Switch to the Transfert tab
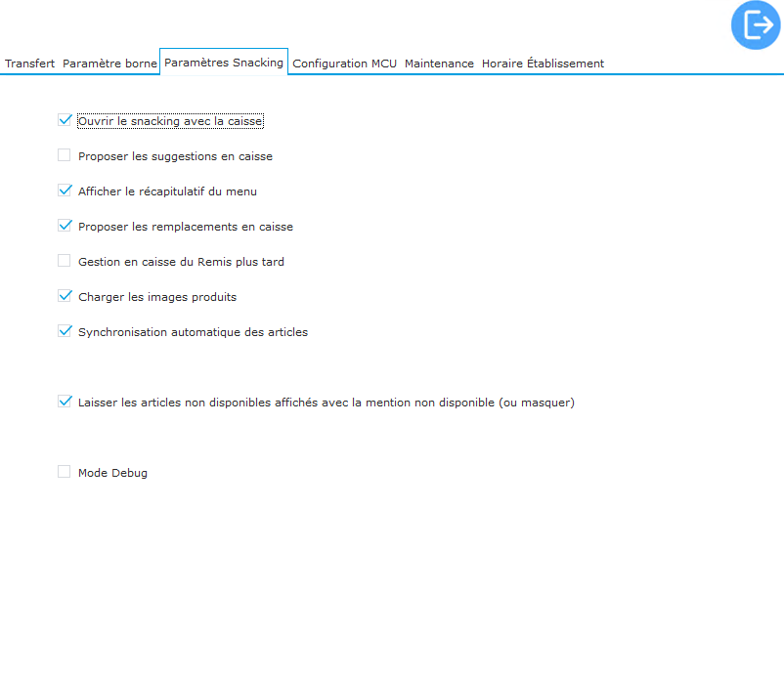This screenshot has width=784, height=679. (x=29, y=64)
